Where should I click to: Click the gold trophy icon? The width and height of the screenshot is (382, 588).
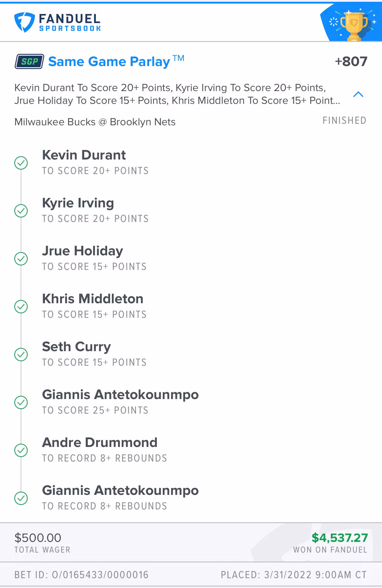click(x=353, y=25)
